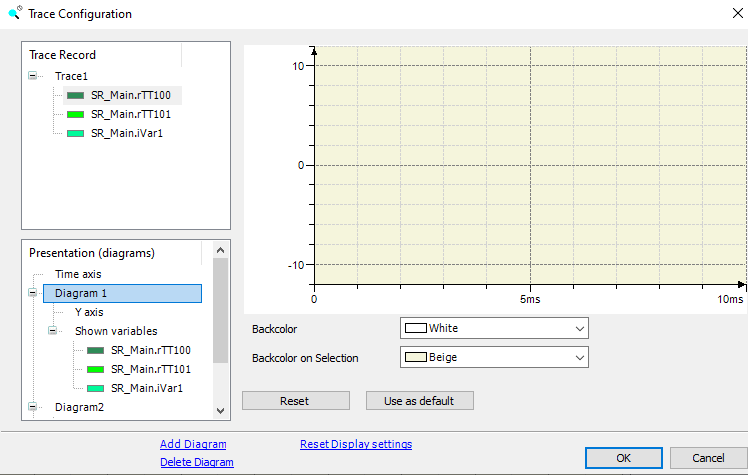Click the Add Diagram link
Image resolution: width=748 pixels, height=475 pixels.
pyautogui.click(x=193, y=444)
